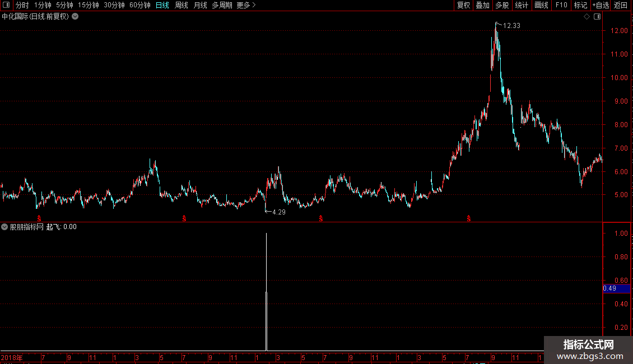Screen dimensions: 633x364
Task: Click the 复权 button
Action: [x=463, y=5]
